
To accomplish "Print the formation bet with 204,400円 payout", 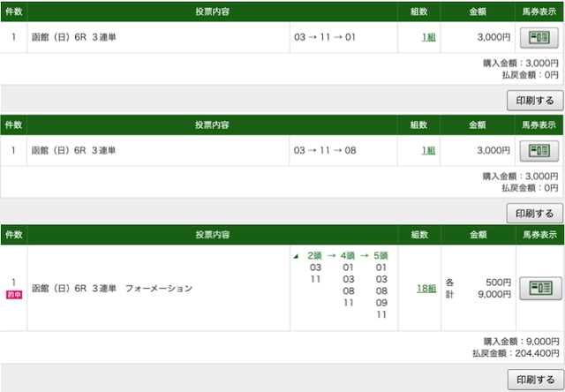I will (536, 380).
